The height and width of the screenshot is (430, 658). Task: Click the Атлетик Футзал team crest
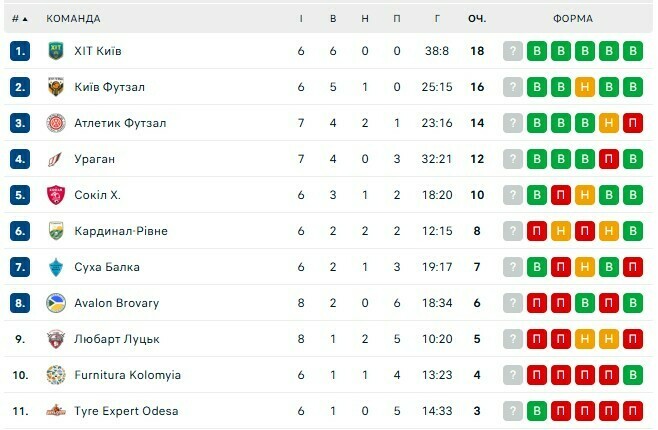[55, 123]
